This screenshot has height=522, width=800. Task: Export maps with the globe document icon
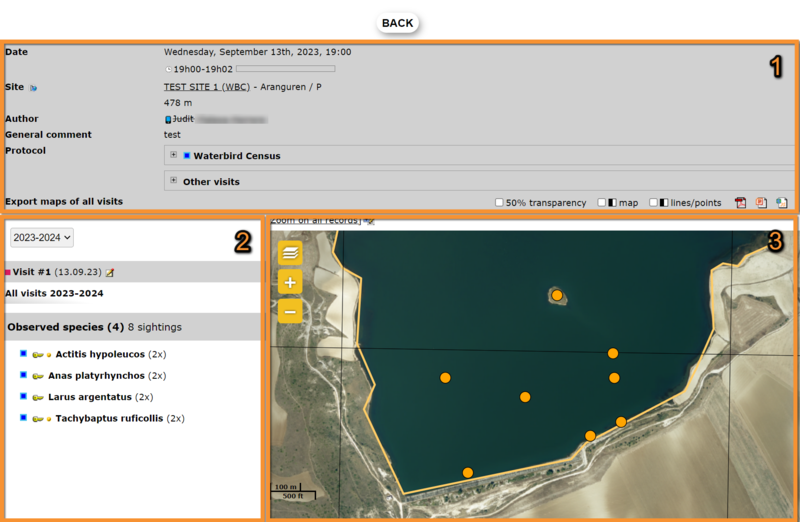(782, 203)
